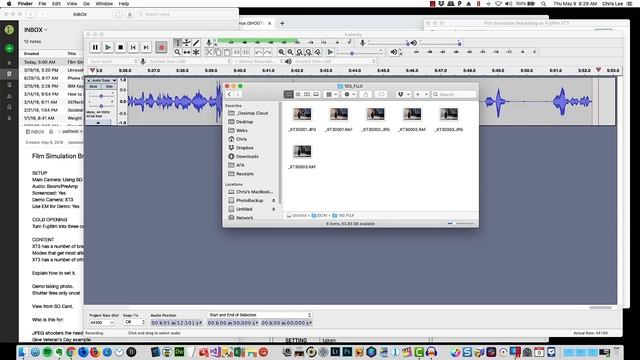The width and height of the screenshot is (640, 360).
Task: Adjust the recording volume slider
Action: [389, 43]
